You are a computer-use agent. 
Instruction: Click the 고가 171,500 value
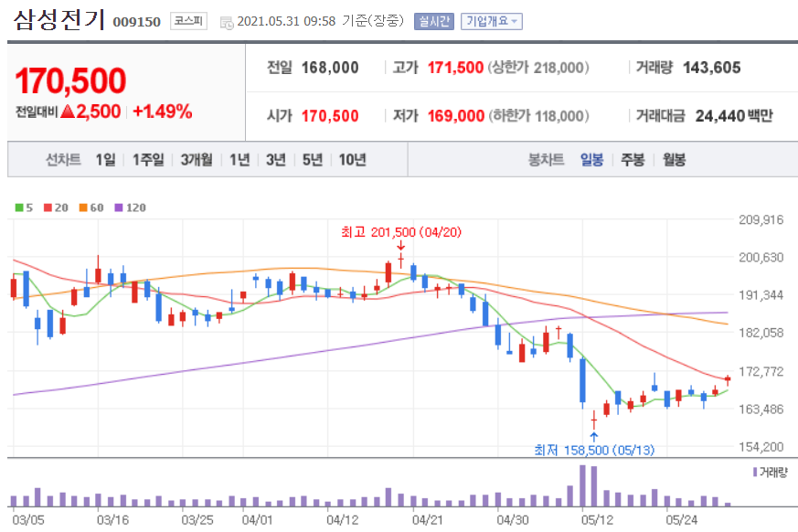tap(455, 68)
